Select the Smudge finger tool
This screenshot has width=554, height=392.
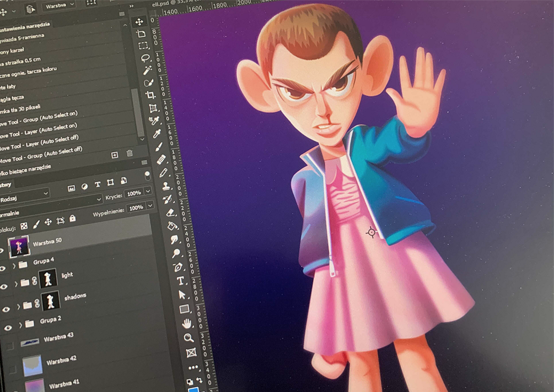(174, 239)
